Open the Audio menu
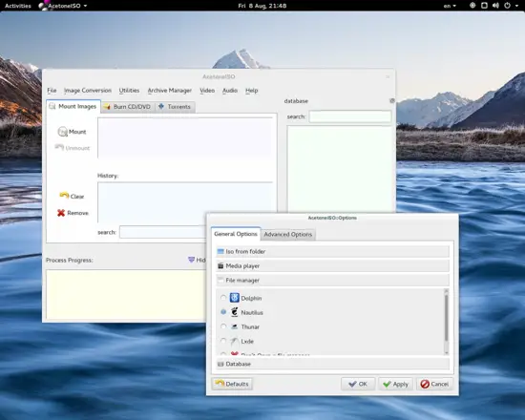 tap(230, 91)
